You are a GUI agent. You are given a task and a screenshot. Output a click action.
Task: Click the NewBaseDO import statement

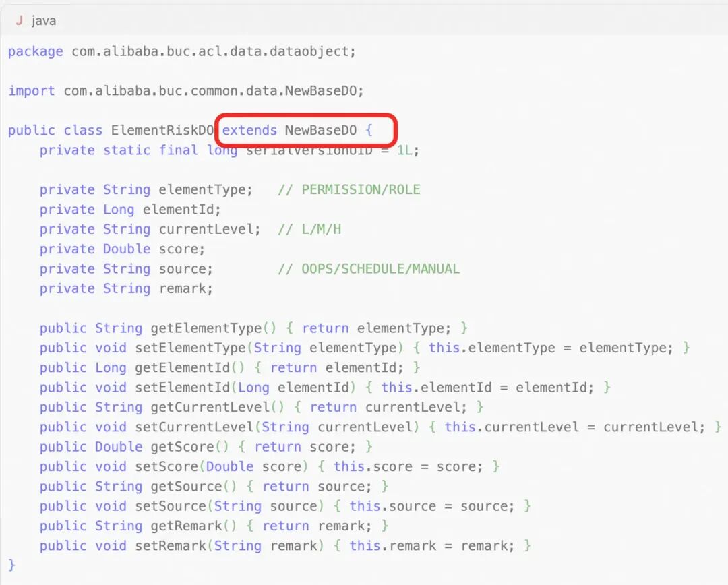tap(186, 90)
